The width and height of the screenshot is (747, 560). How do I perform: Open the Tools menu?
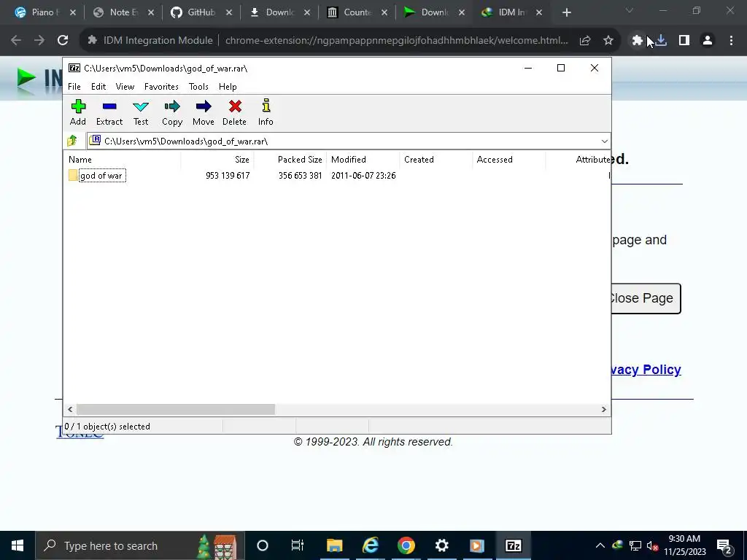pos(198,87)
